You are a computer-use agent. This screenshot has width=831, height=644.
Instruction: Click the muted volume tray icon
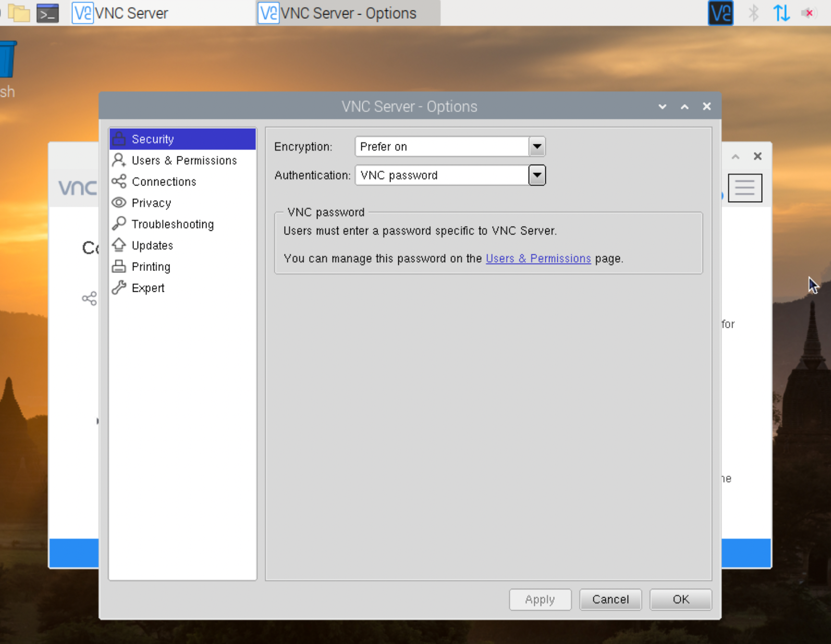(x=809, y=13)
